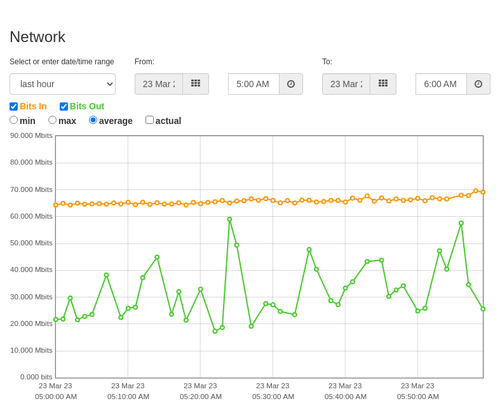Click the From date field '23 Mar'
The width and height of the screenshot is (500, 403).
[x=159, y=84]
